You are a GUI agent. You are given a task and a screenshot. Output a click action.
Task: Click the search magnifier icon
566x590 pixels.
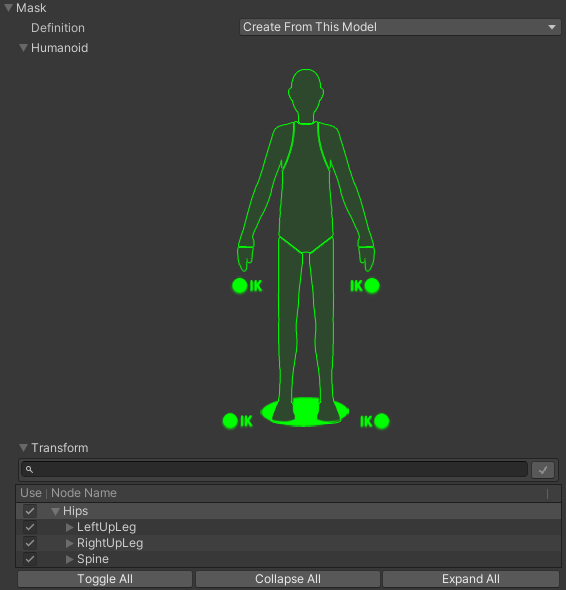(x=29, y=469)
